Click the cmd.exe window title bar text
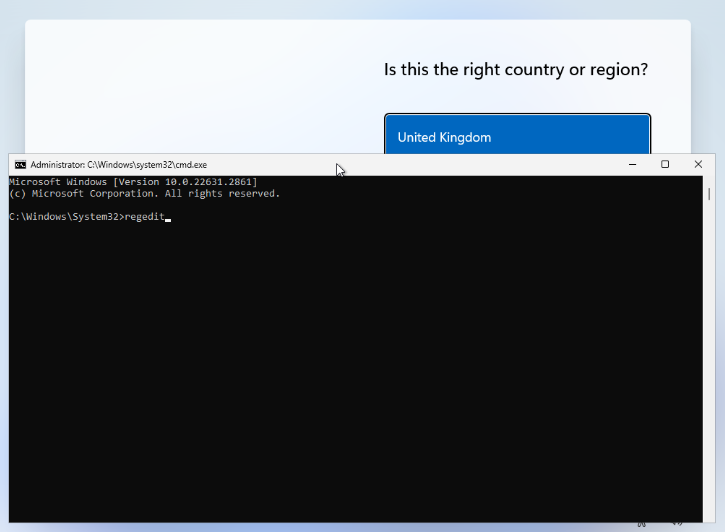The height and width of the screenshot is (532, 725). pyautogui.click(x=119, y=165)
